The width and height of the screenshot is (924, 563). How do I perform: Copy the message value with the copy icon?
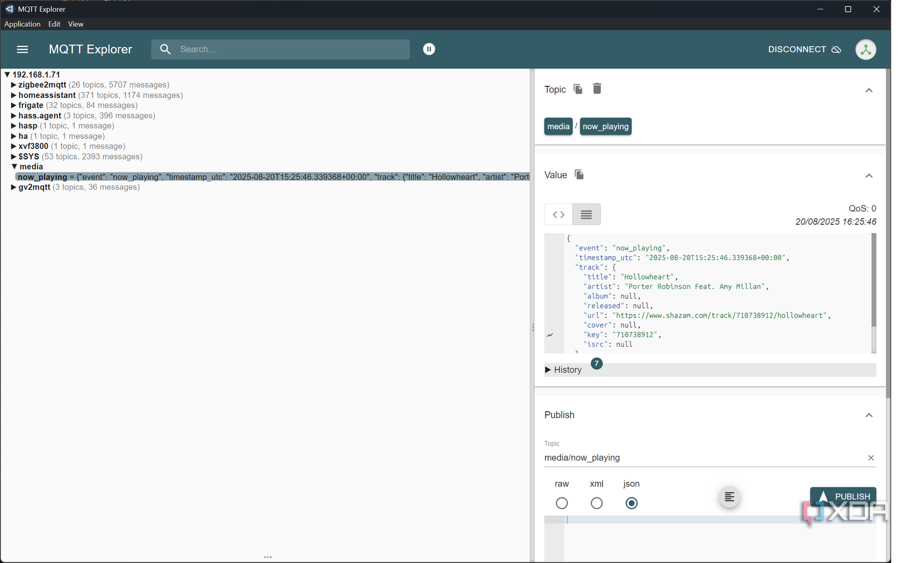click(x=579, y=174)
